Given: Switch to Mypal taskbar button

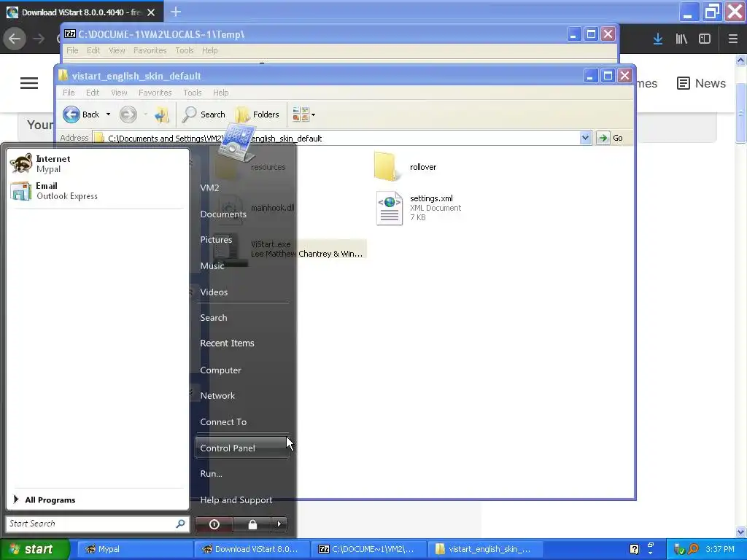Looking at the screenshot, I should coord(135,549).
